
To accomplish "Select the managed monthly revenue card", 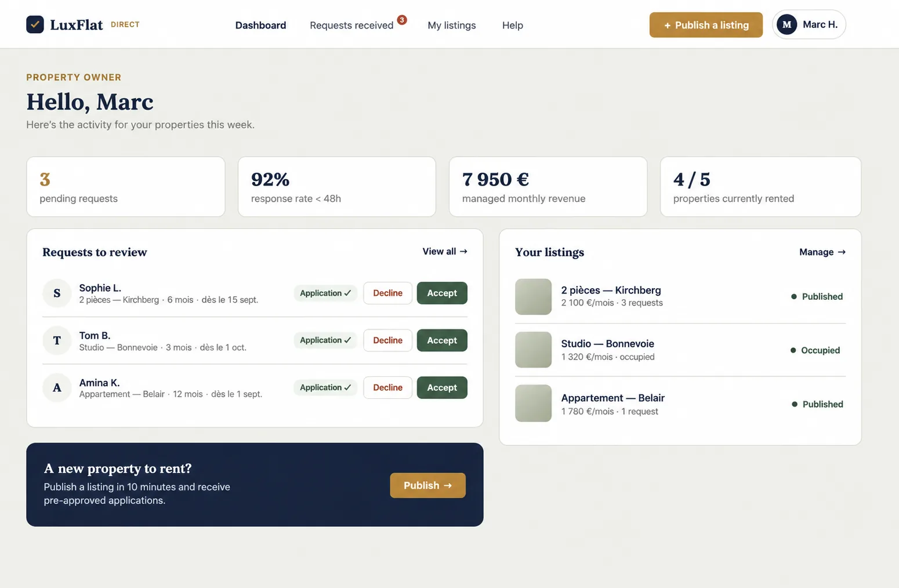I will tap(548, 187).
